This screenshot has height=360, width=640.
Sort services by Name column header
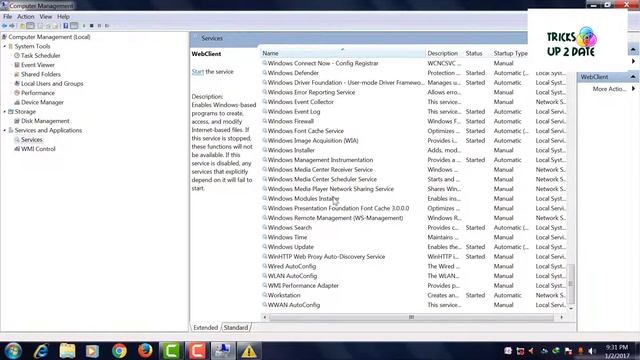coord(342,53)
